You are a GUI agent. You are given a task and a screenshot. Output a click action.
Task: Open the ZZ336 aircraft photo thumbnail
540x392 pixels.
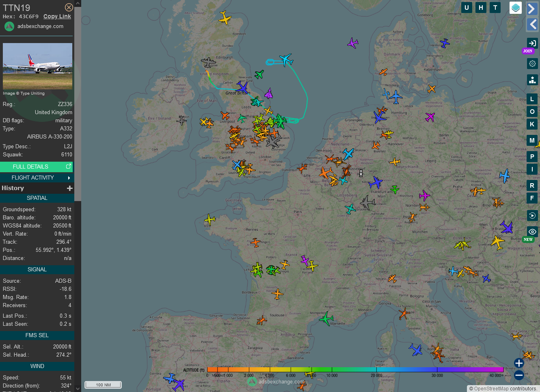37,66
